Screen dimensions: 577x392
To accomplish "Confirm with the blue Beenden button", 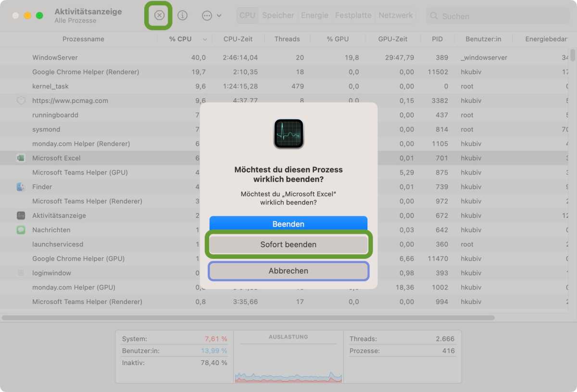I will coord(288,224).
